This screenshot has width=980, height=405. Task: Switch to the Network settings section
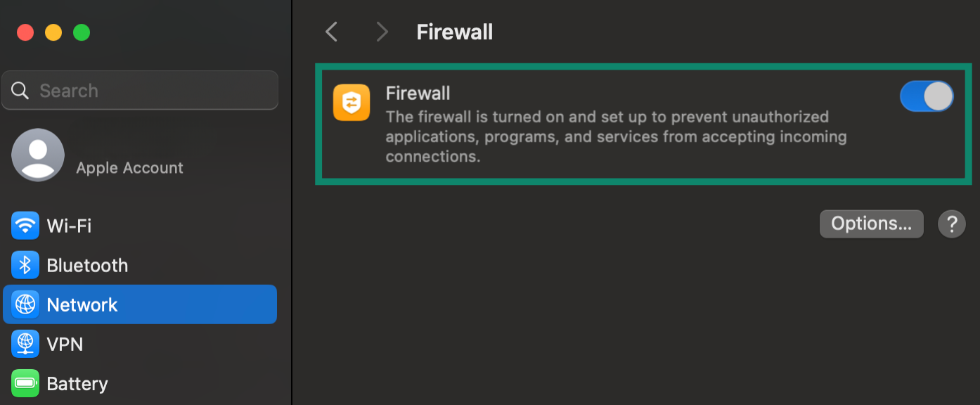tap(82, 304)
